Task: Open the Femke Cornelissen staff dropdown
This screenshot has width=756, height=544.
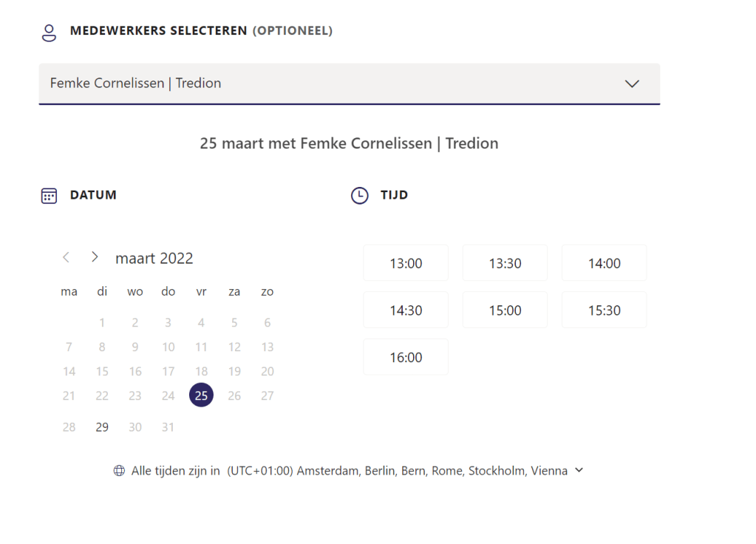Action: pyautogui.click(x=349, y=84)
